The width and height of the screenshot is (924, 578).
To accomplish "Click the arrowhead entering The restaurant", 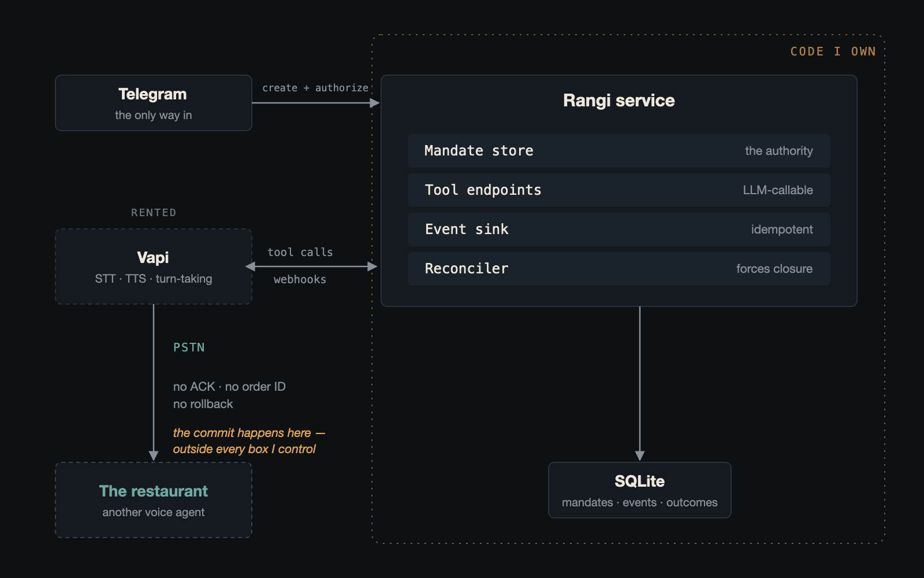I will [x=154, y=455].
